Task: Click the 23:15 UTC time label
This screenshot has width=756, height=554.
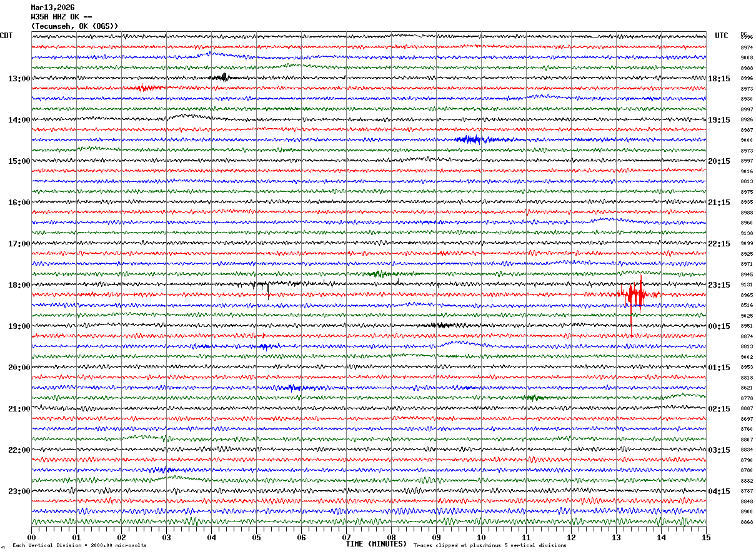Action: [719, 285]
